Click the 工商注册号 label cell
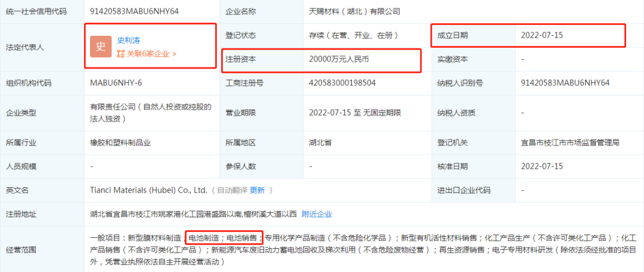This screenshot has height=272, width=644. 261,83
